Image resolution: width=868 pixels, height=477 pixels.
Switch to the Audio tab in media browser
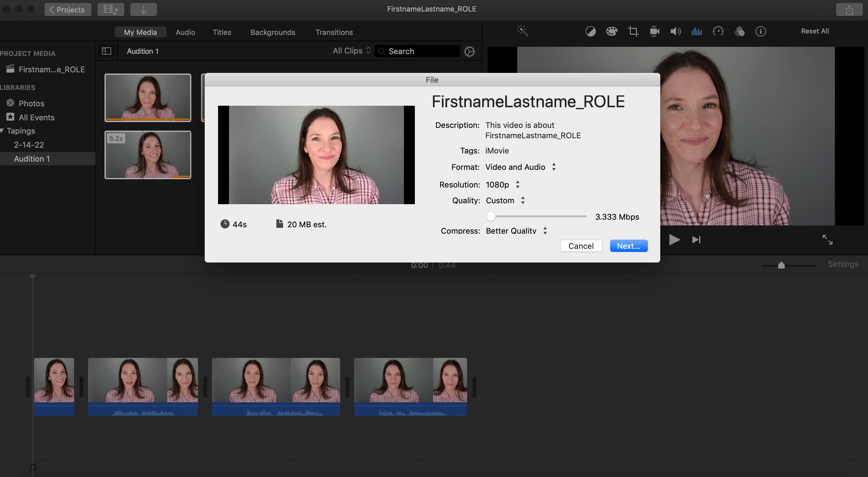click(x=186, y=32)
